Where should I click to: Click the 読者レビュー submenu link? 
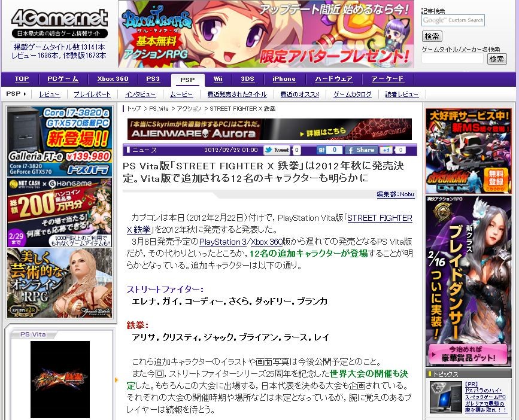pos(402,95)
